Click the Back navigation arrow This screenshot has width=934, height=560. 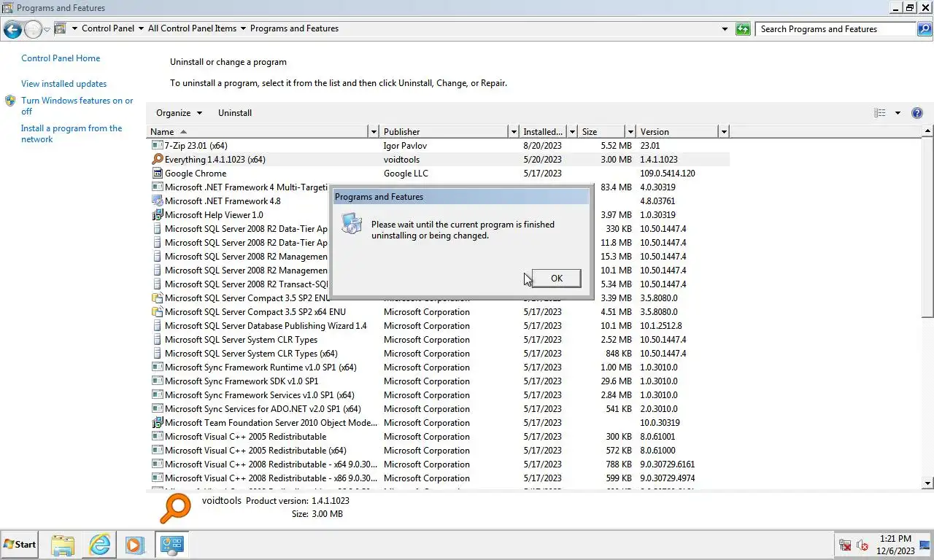[x=12, y=29]
